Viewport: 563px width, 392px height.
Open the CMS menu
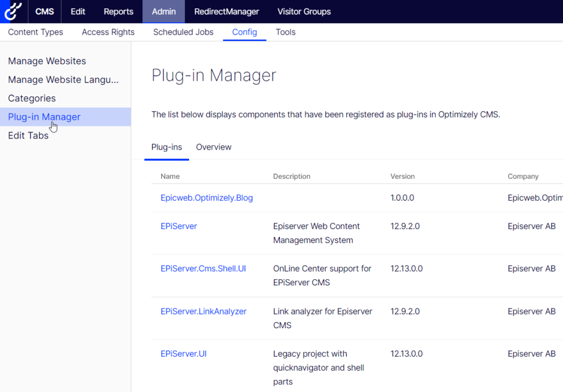(x=45, y=12)
